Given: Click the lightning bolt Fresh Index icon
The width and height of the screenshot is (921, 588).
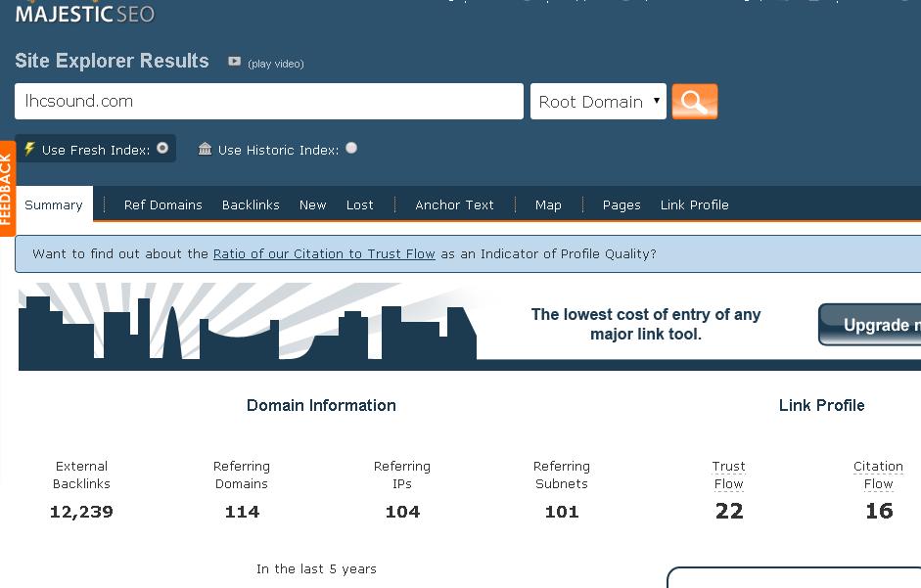Looking at the screenshot, I should 28,149.
